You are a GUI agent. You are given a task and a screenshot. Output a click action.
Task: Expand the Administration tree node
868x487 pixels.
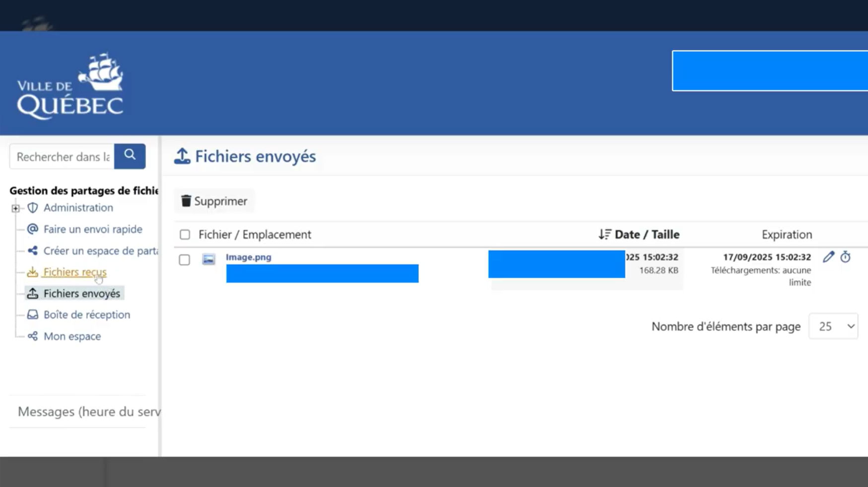[x=15, y=208]
